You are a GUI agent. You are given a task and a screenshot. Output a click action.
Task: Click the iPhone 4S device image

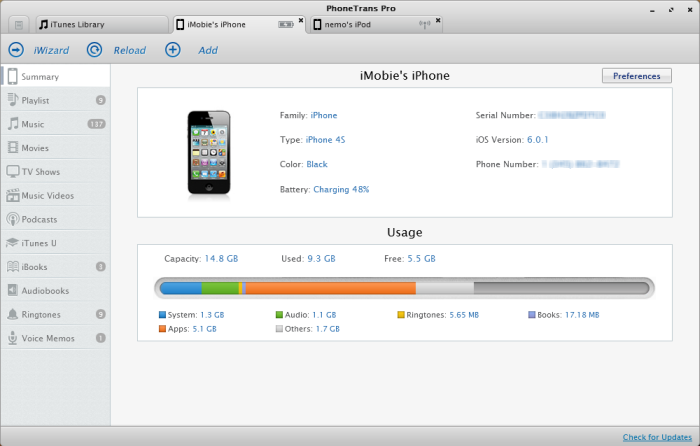[x=209, y=153]
